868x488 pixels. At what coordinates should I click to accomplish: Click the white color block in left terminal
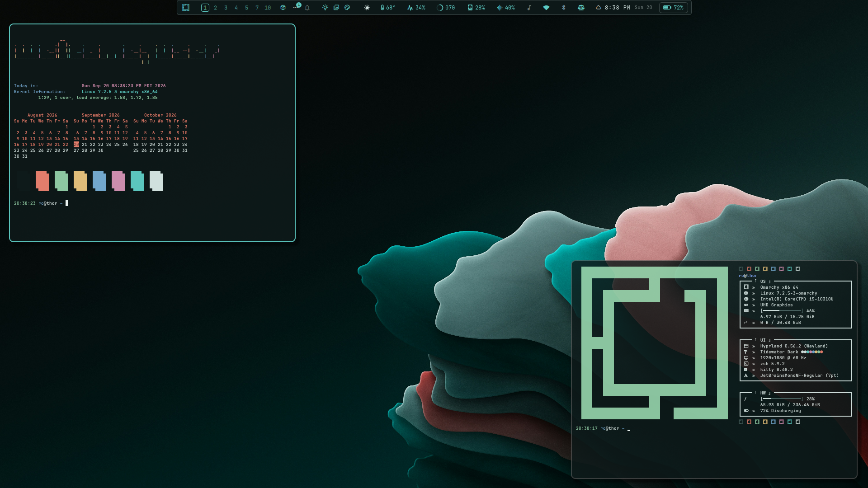pos(156,181)
